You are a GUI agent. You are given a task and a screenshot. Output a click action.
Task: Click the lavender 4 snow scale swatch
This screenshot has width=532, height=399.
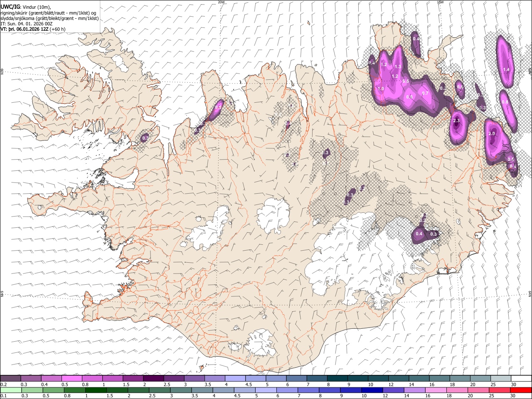pos(235,378)
